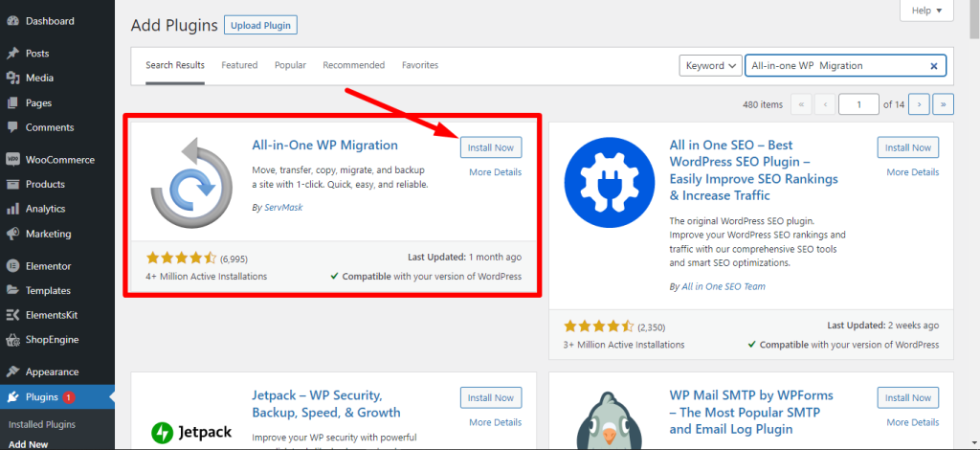Expand the Help dropdown tab
Viewport: 980px width, 450px height.
tap(926, 10)
